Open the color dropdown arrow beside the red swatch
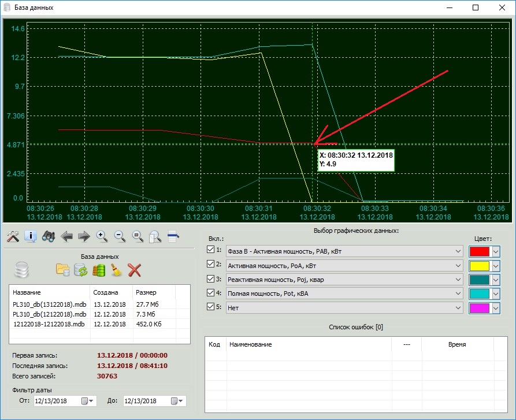516x420 pixels. click(496, 252)
